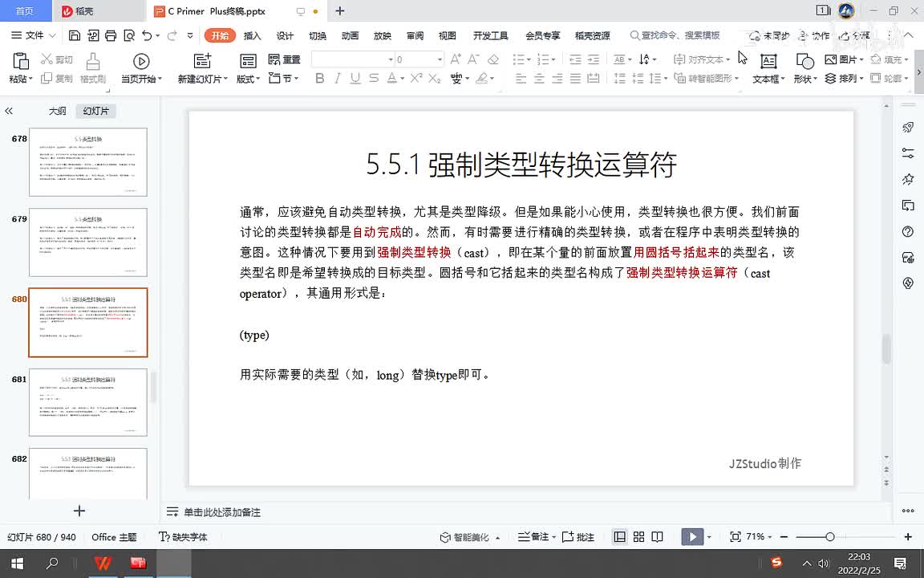Image resolution: width=924 pixels, height=578 pixels.
Task: Adjust the zoom slider handle
Action: tap(829, 537)
